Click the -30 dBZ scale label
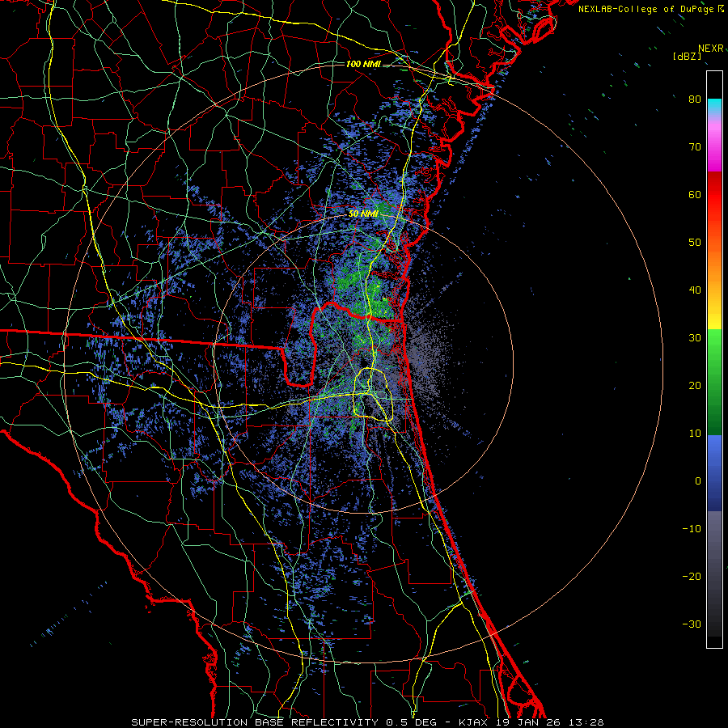Viewport: 728px width, 728px height. point(692,624)
